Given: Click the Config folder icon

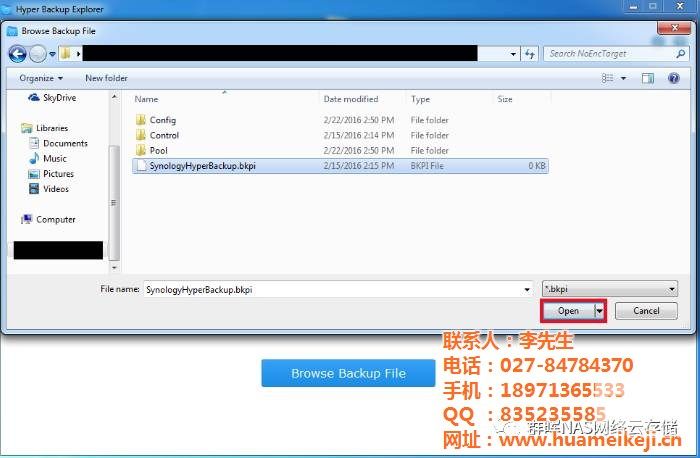Looking at the screenshot, I should tap(141, 120).
